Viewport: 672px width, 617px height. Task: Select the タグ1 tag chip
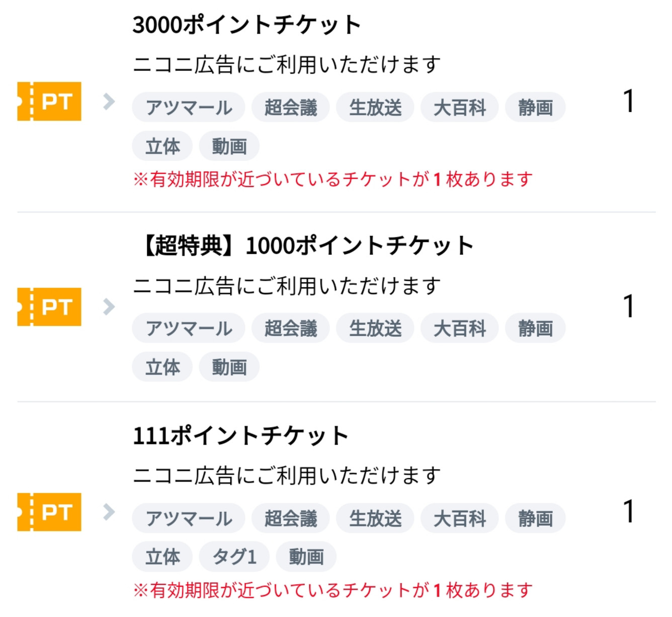point(234,557)
